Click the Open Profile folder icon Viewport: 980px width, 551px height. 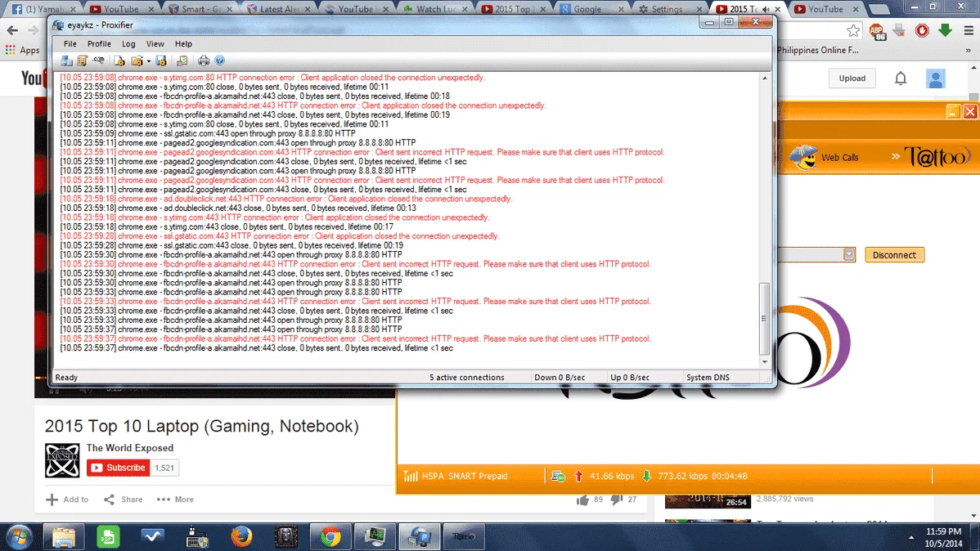(137, 60)
